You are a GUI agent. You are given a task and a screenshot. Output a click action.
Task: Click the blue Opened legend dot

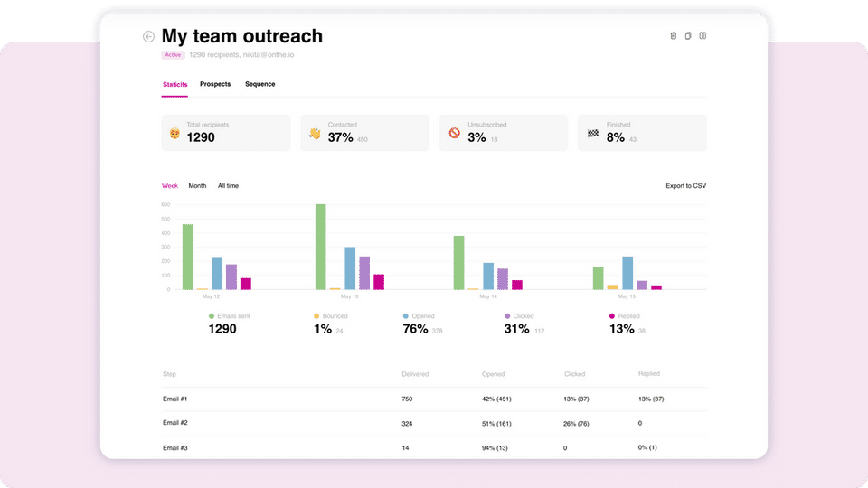pyautogui.click(x=406, y=316)
